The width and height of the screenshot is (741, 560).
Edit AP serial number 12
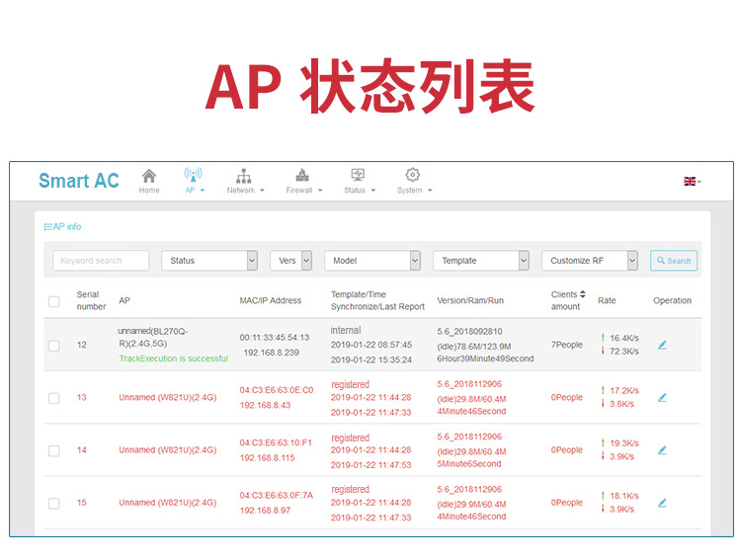click(x=662, y=345)
